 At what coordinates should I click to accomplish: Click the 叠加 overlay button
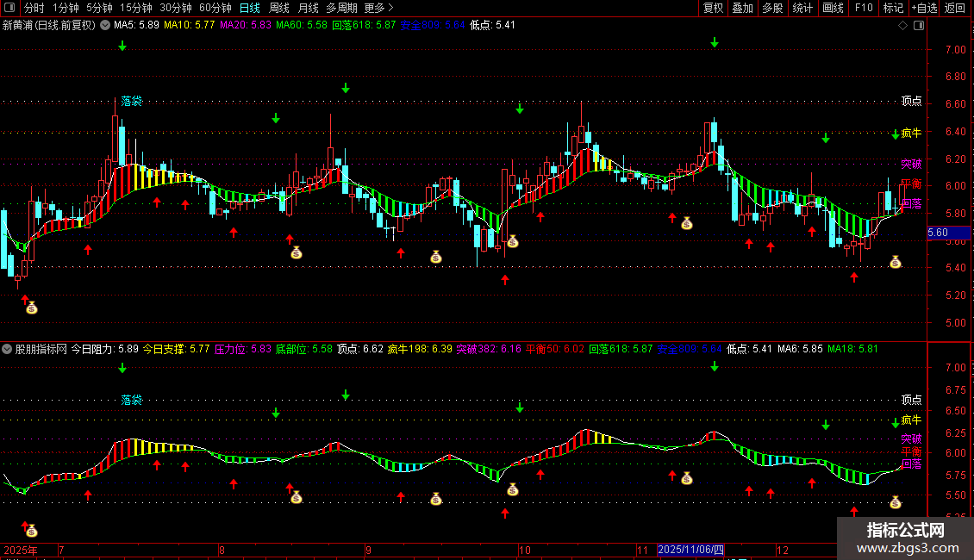[x=742, y=8]
